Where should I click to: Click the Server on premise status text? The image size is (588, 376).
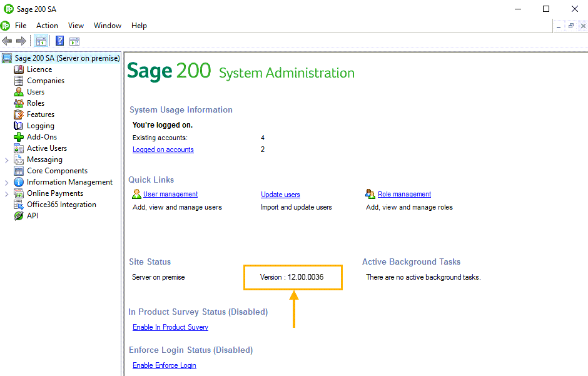coord(158,277)
